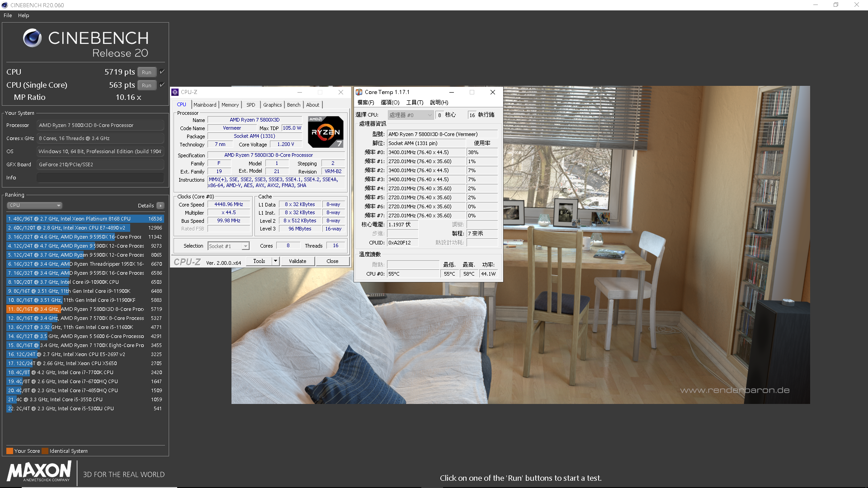Click the GFX Board field GeForce 210
The height and width of the screenshot is (488, 868).
coord(100,164)
